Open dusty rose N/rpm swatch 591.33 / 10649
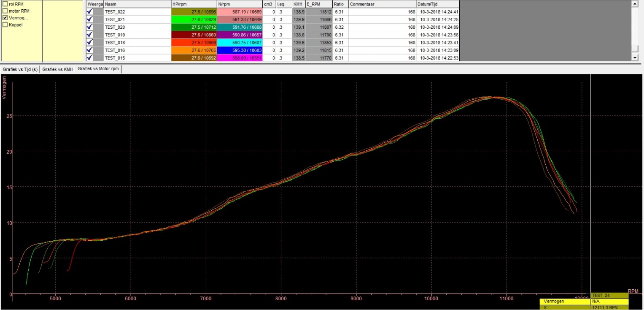Screen dimensions: 644x310 (240, 19)
